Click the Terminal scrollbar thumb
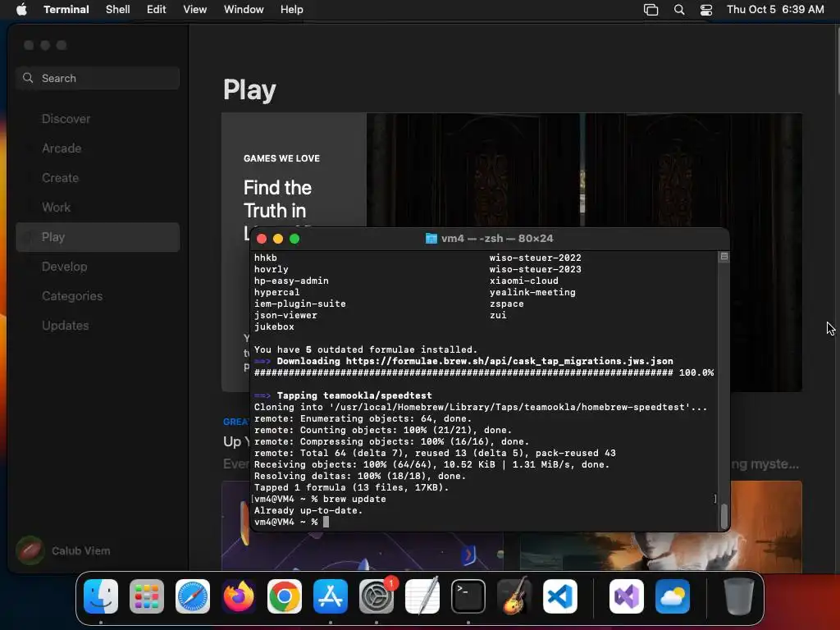 click(x=724, y=516)
